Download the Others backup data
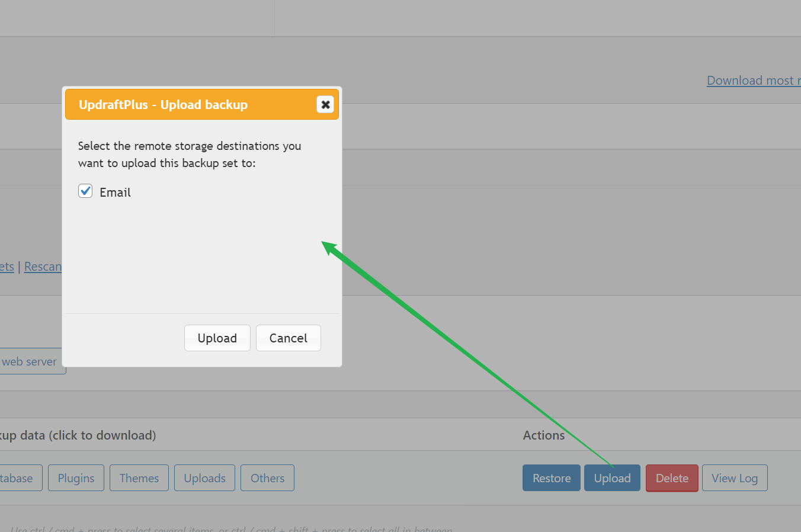This screenshot has width=801, height=532. (267, 478)
